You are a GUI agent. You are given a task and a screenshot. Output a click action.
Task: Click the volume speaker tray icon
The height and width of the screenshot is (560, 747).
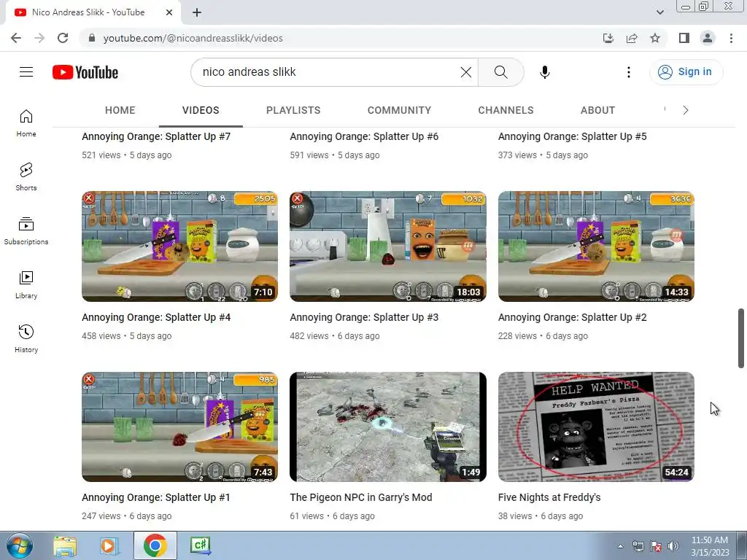[x=673, y=546]
